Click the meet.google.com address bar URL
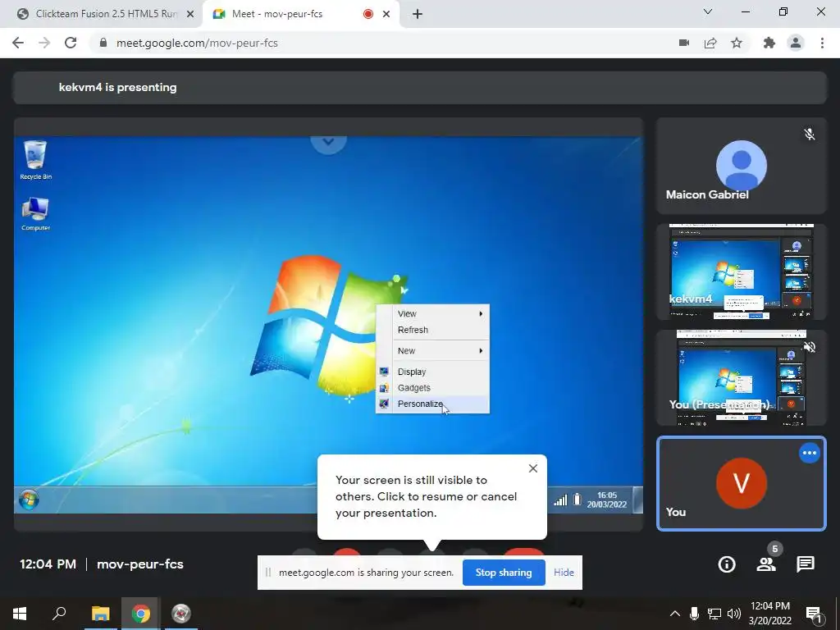840x630 pixels. pyautogui.click(x=197, y=43)
